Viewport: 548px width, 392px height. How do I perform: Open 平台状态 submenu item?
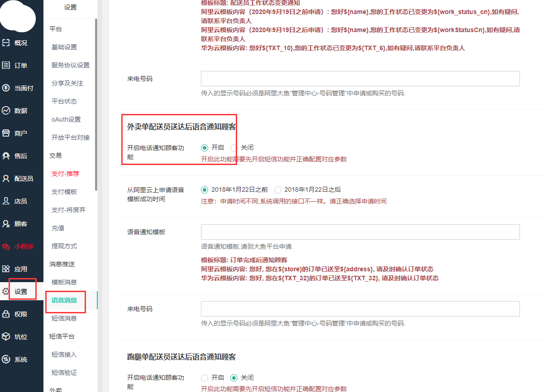point(64,101)
